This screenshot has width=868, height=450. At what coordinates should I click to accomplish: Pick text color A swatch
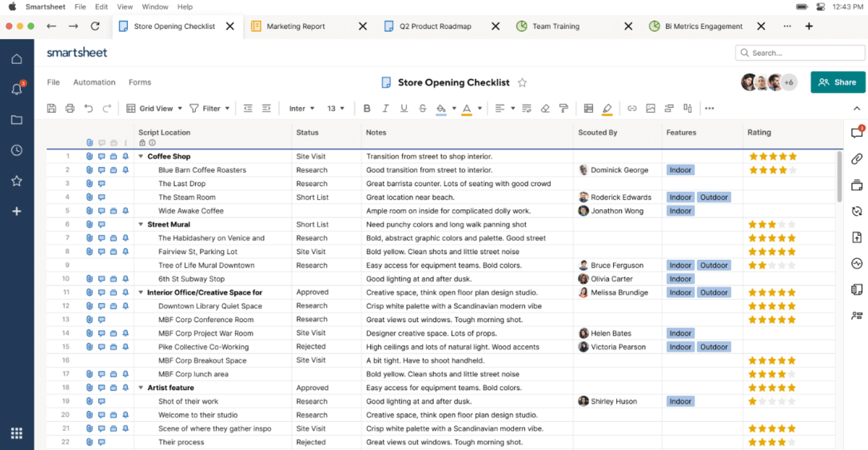(467, 109)
